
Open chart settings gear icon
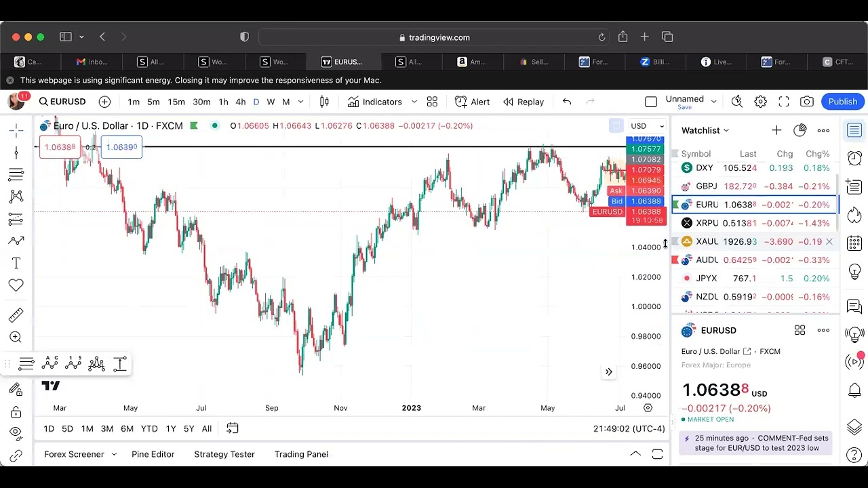pos(761,102)
